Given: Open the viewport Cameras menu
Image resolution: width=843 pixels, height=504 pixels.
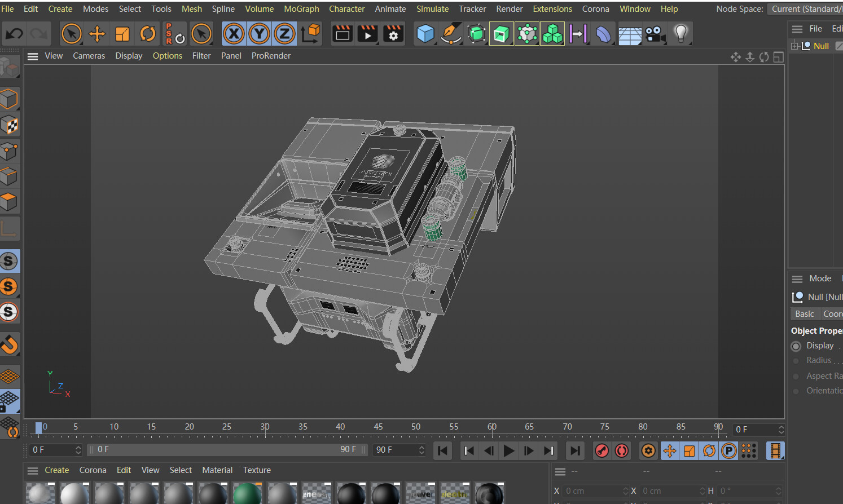Looking at the screenshot, I should pos(89,56).
